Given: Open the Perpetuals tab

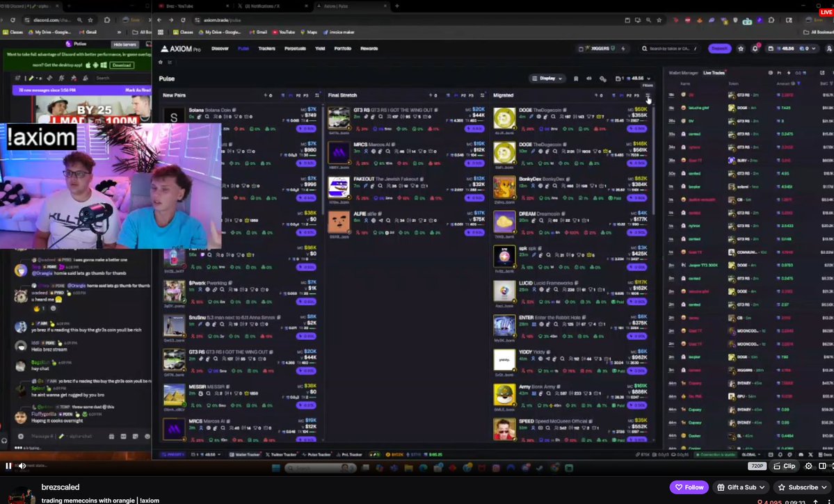Looking at the screenshot, I should [x=295, y=49].
